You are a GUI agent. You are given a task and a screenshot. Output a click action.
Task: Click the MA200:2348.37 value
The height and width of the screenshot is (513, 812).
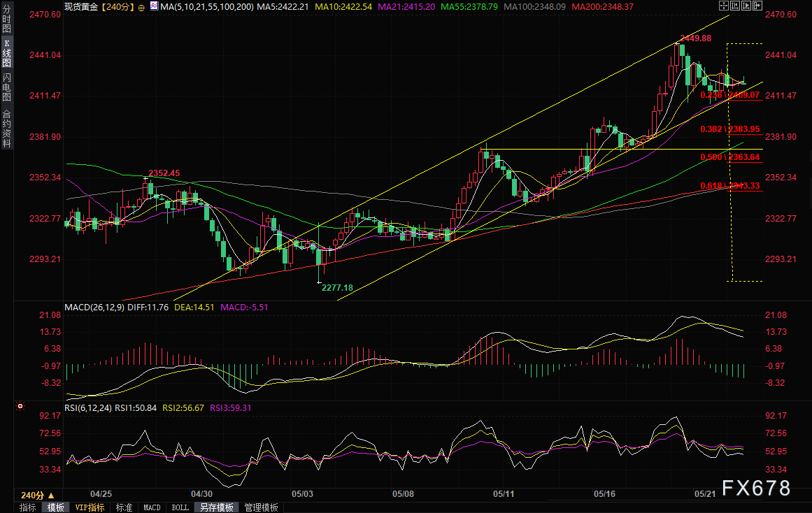[602, 7]
